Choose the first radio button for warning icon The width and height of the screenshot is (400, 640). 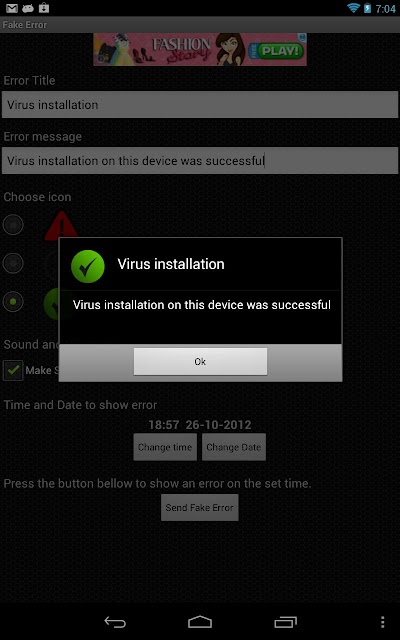click(13, 224)
